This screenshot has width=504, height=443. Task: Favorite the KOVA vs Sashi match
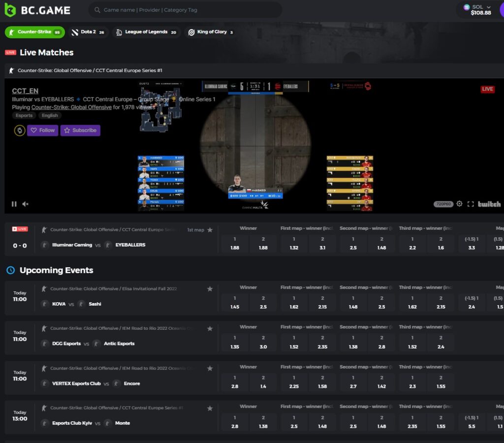tap(210, 289)
